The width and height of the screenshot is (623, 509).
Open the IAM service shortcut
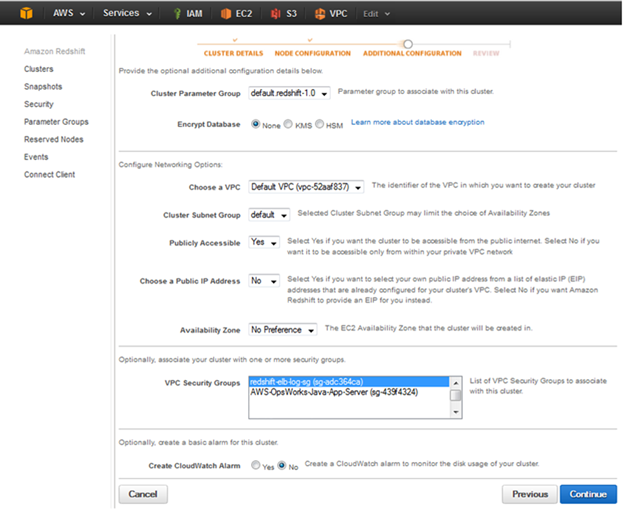(188, 14)
